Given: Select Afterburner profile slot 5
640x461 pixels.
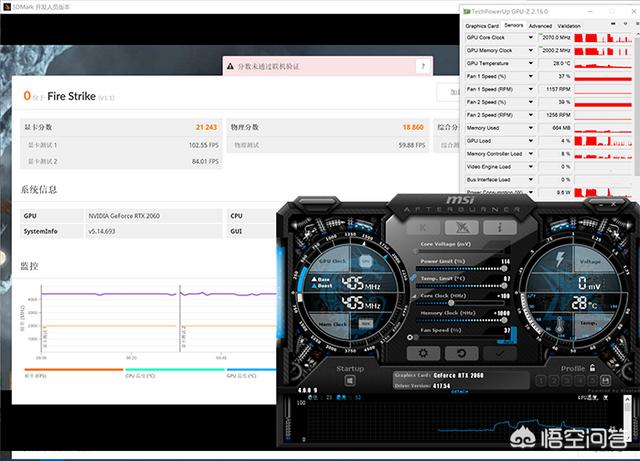Looking at the screenshot, I should [x=592, y=381].
